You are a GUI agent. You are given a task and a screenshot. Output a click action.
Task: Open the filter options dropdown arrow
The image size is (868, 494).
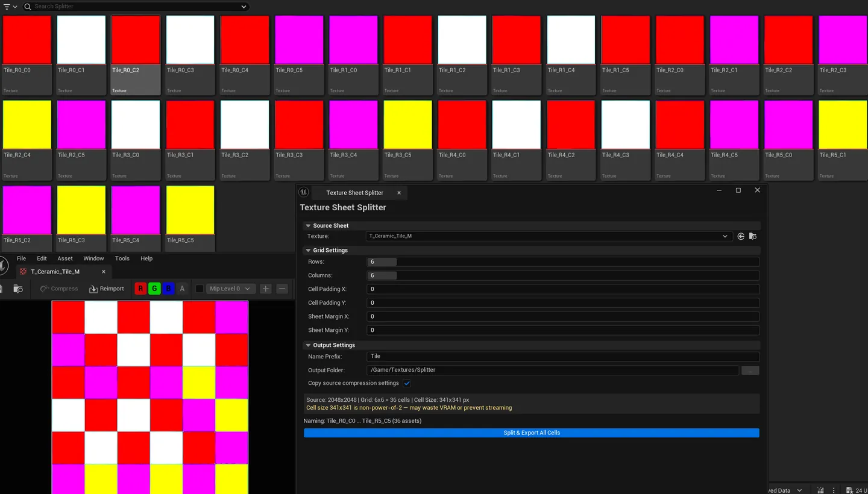[x=15, y=6]
